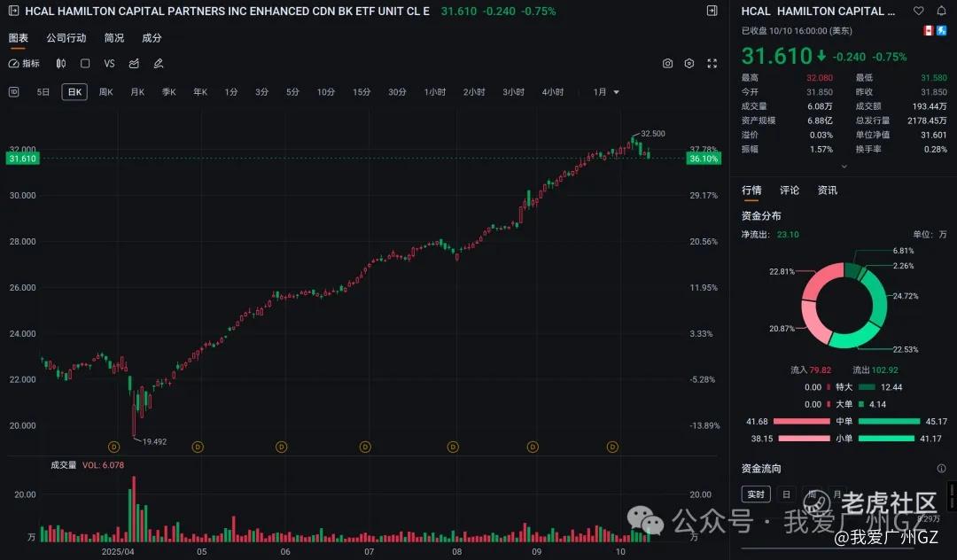Open the 资金流向 info icon
The width and height of the screenshot is (957, 560).
(941, 469)
